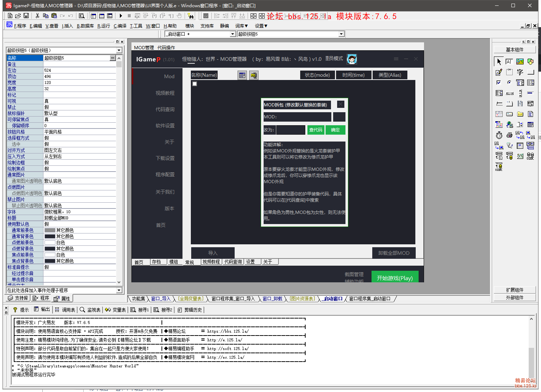Viewport: 541px width, 392px height.
Task: Switch to the 程序 panel tab
Action: [x=41, y=298]
